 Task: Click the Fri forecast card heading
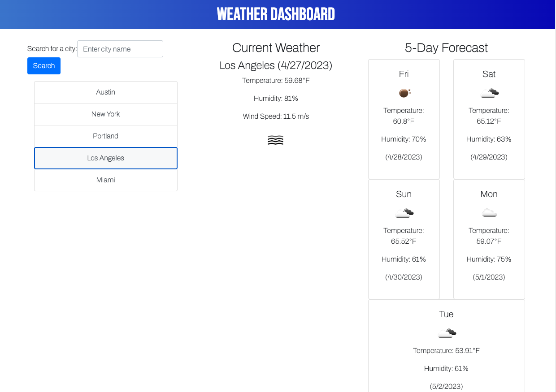404,74
